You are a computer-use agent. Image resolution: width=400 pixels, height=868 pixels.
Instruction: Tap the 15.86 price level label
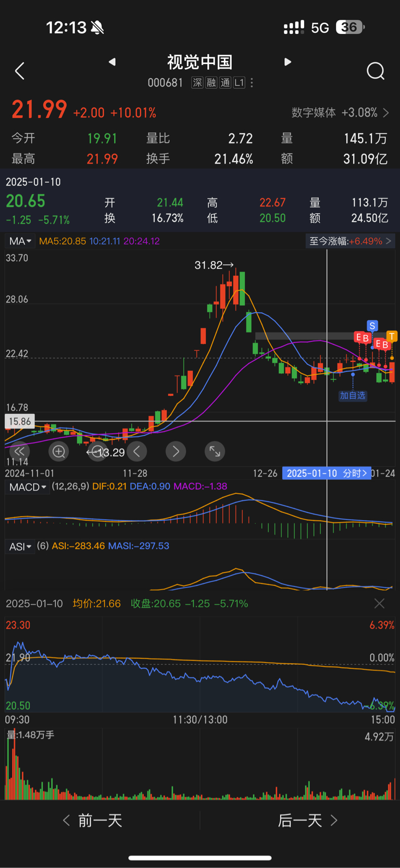[20, 421]
